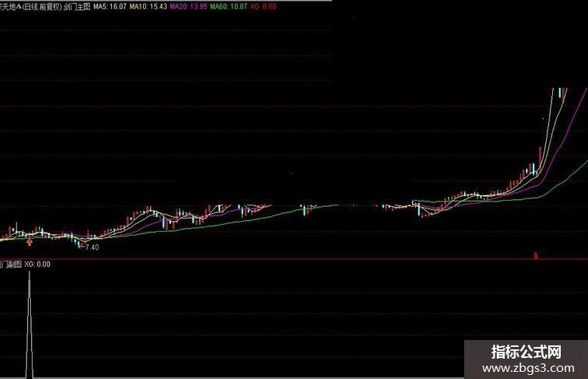Click the red $ marker on the divider
The width and height of the screenshot is (588, 379).
click(536, 256)
